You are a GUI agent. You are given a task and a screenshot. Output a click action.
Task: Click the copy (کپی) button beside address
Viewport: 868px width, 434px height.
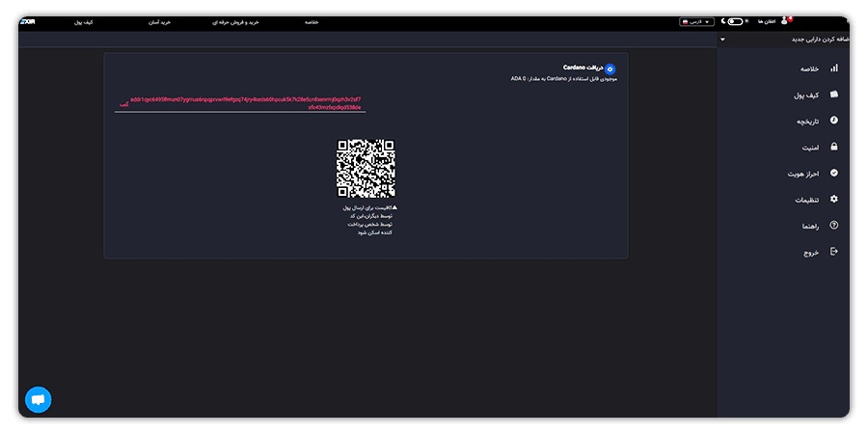pyautogui.click(x=124, y=103)
